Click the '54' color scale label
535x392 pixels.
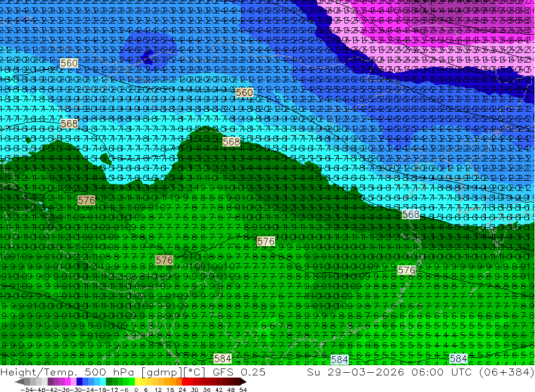coord(243,390)
